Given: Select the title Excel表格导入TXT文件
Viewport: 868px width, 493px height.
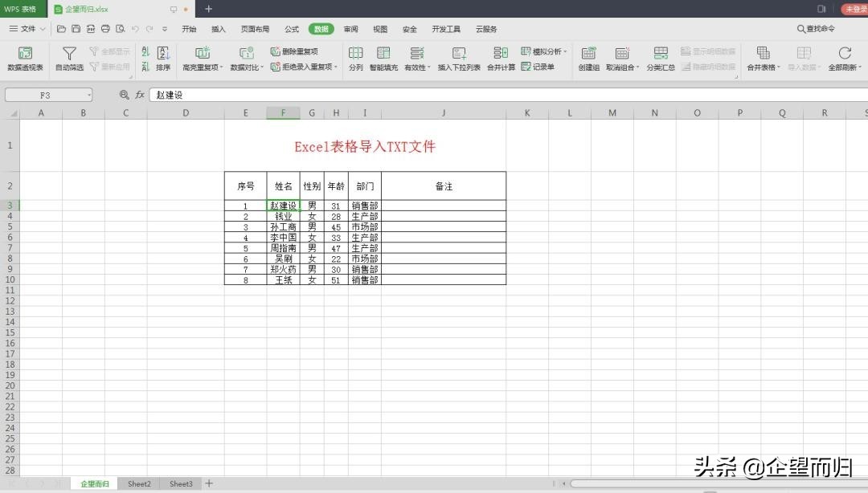Looking at the screenshot, I should (x=365, y=146).
